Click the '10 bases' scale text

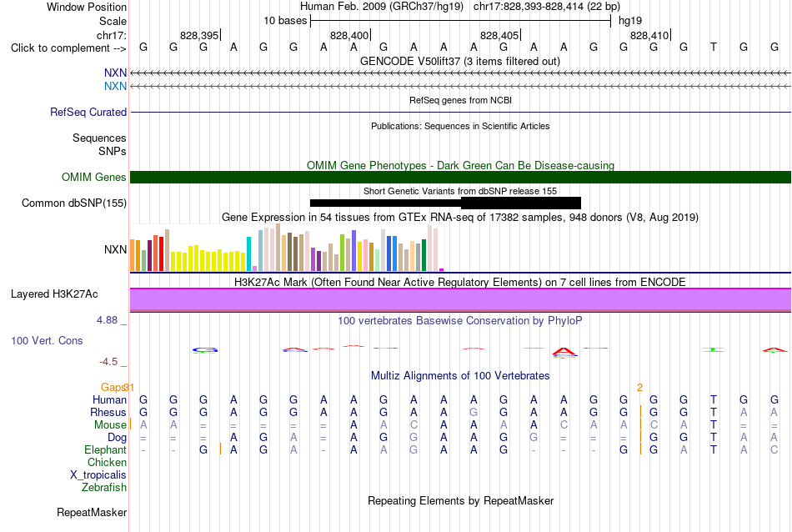(285, 21)
